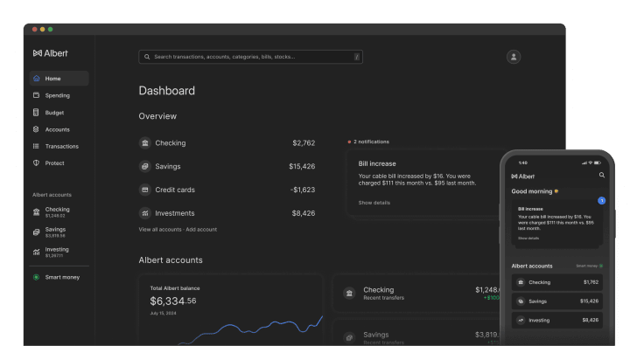Click the Overview Investments icon
The width and height of the screenshot is (644, 346).
pyautogui.click(x=145, y=213)
